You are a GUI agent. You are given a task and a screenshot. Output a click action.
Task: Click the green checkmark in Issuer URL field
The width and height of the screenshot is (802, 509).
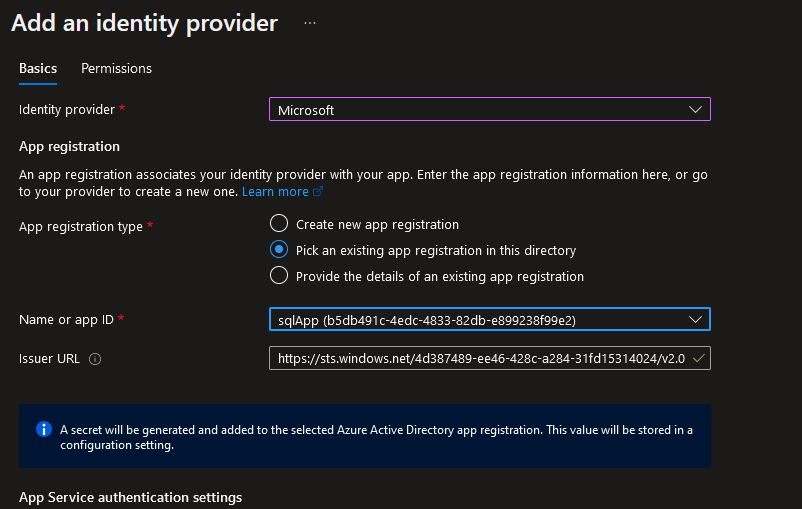coord(699,359)
